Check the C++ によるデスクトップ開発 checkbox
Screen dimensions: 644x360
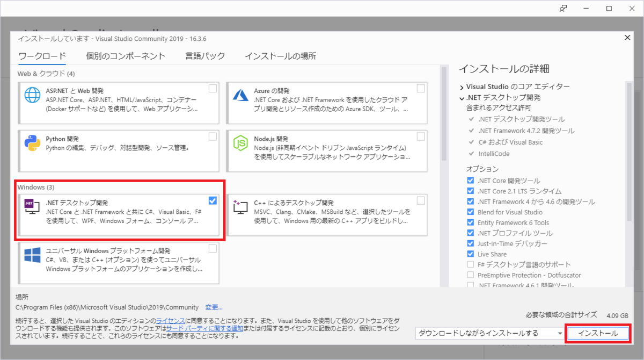(x=420, y=200)
